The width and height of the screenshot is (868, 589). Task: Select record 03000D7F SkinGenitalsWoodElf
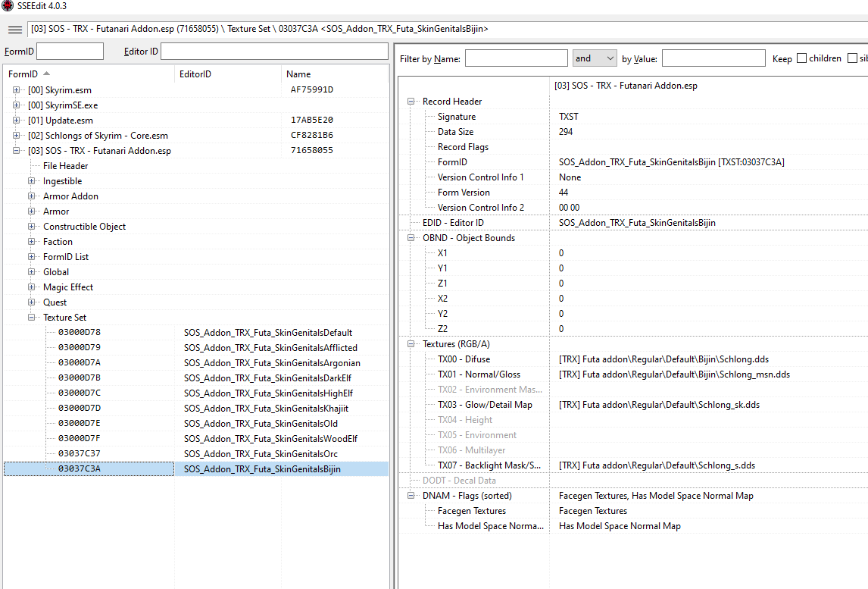coord(196,438)
